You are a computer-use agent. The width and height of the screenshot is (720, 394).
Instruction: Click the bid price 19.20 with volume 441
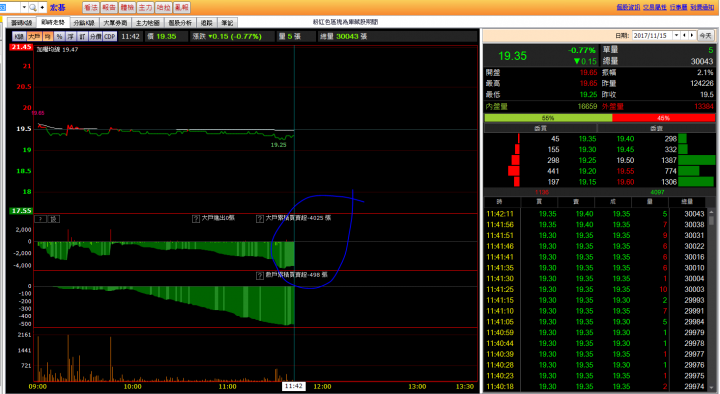(587, 171)
